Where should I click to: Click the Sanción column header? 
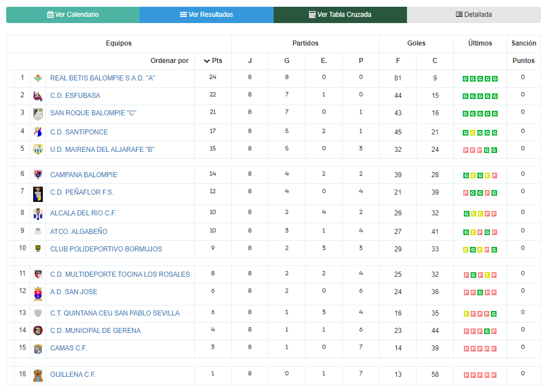524,43
